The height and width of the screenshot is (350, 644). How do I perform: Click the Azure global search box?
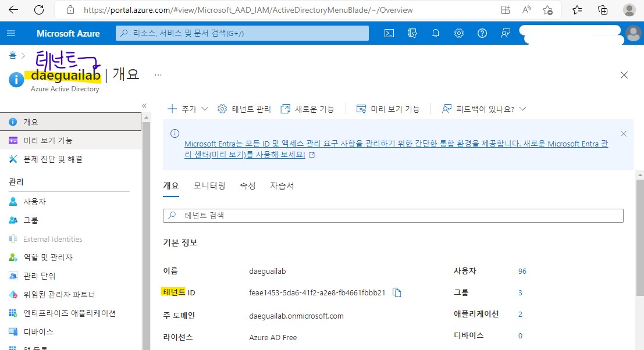tap(243, 33)
